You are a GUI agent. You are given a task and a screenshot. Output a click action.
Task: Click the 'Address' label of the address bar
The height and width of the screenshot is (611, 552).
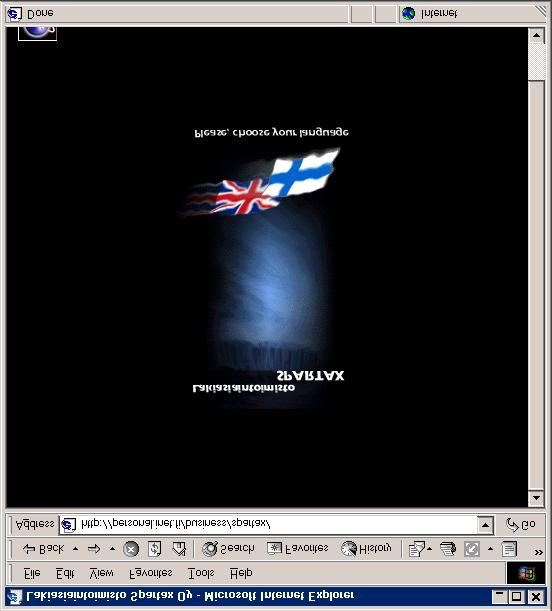(34, 524)
